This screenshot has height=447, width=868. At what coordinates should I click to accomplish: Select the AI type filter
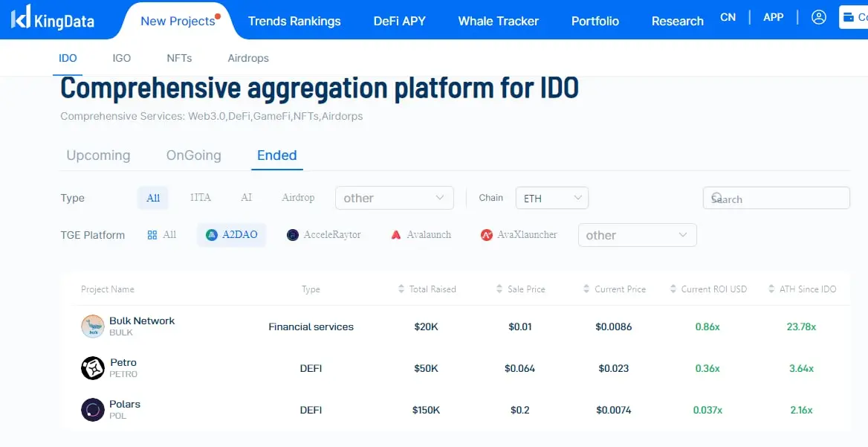246,198
